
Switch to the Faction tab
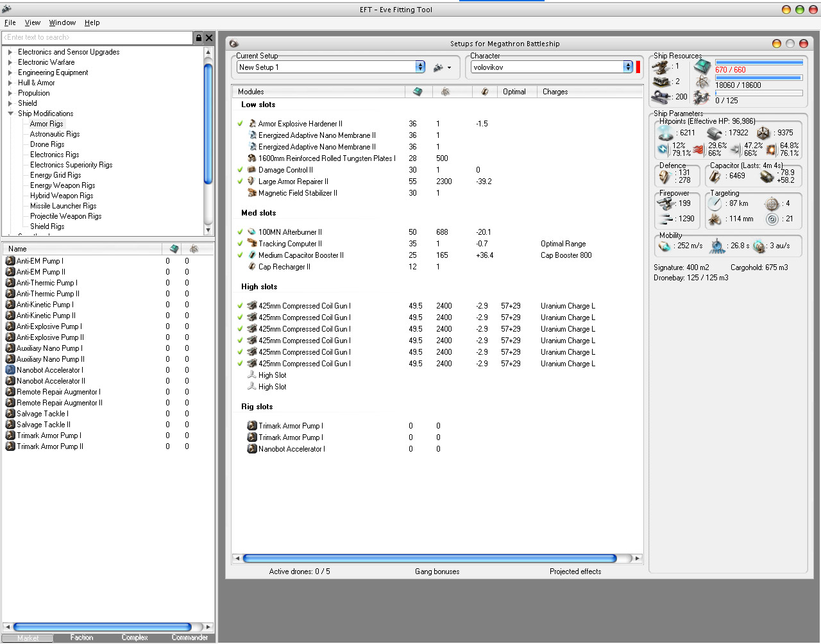81,638
